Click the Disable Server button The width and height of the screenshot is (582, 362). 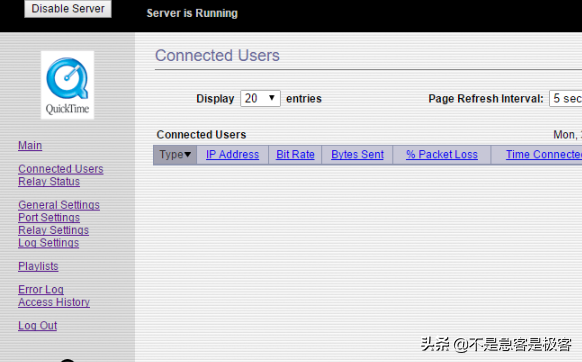coord(68,9)
